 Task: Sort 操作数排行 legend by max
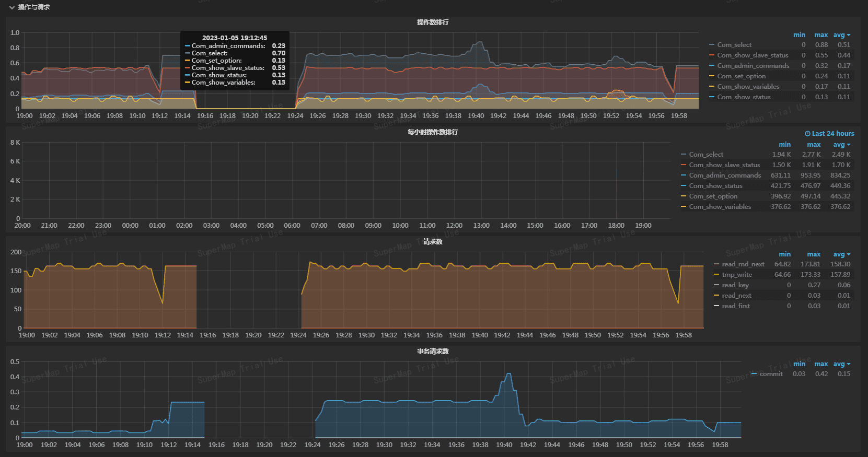coord(821,35)
